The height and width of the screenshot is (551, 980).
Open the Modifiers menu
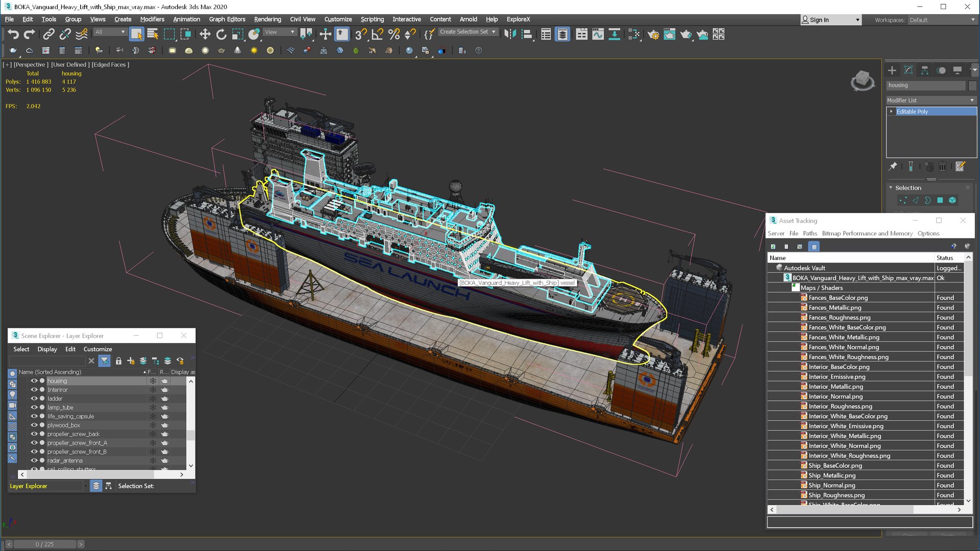152,19
